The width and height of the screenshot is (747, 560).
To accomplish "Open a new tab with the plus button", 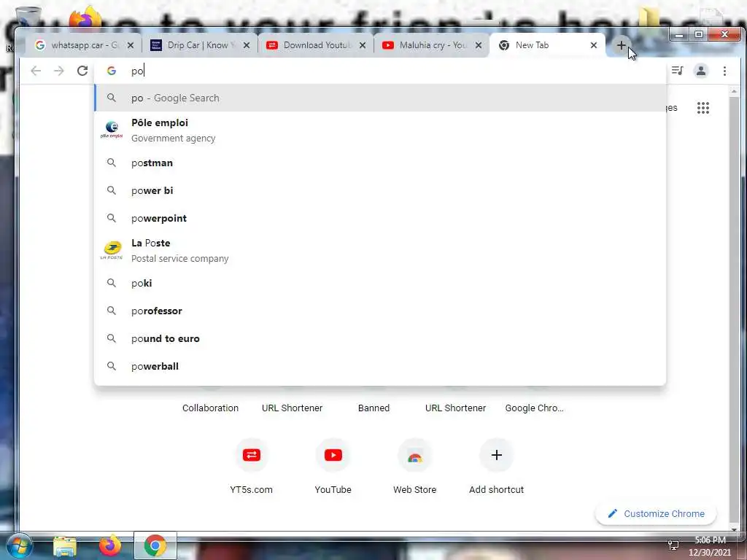I will coord(622,45).
